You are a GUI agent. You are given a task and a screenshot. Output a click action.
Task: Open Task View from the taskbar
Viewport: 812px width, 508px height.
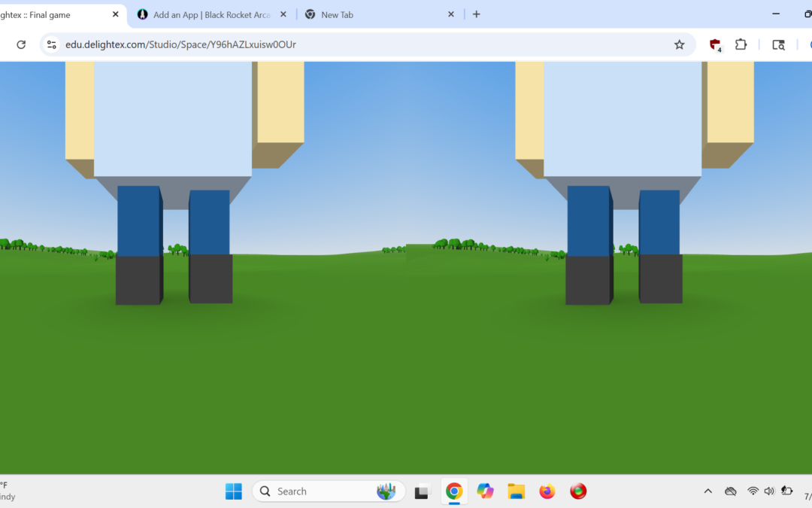coord(422,491)
